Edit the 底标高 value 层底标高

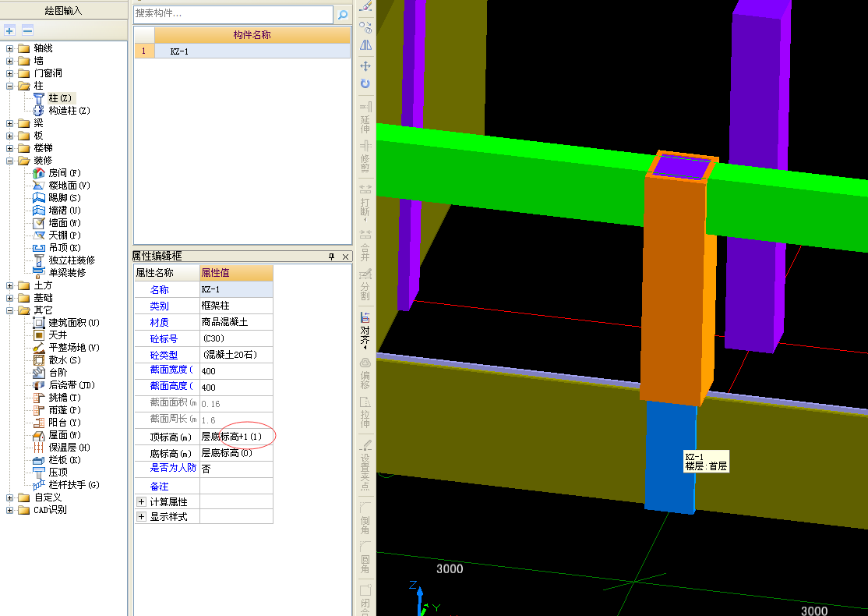(x=236, y=453)
